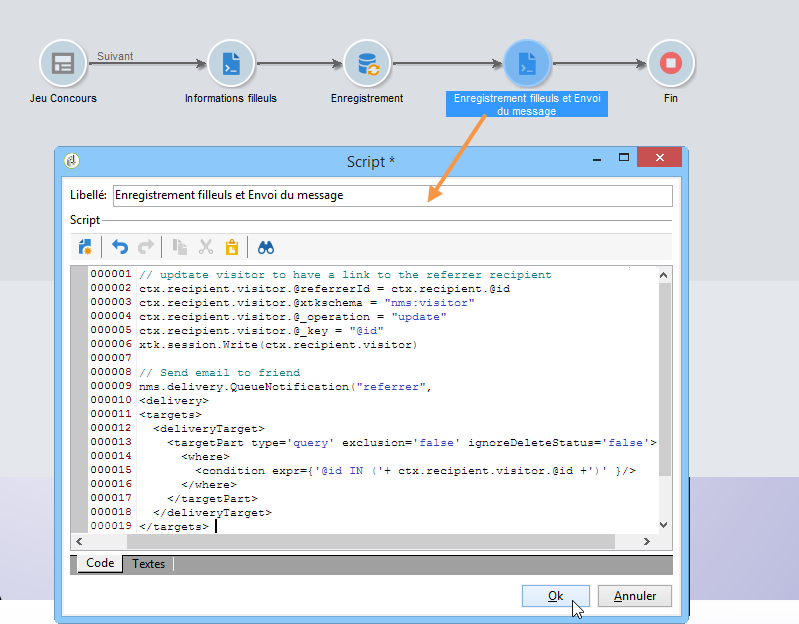Switch to the Textes tab
799x624 pixels.
(148, 564)
